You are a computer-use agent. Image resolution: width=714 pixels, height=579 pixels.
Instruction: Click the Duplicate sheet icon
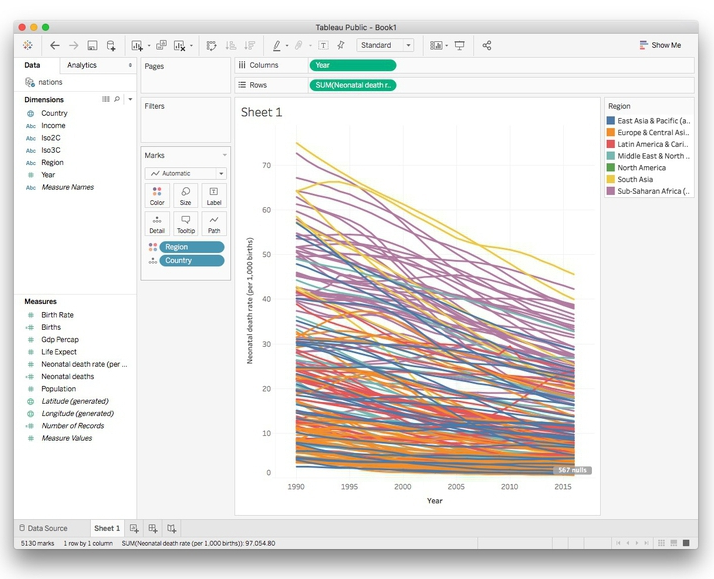161,45
